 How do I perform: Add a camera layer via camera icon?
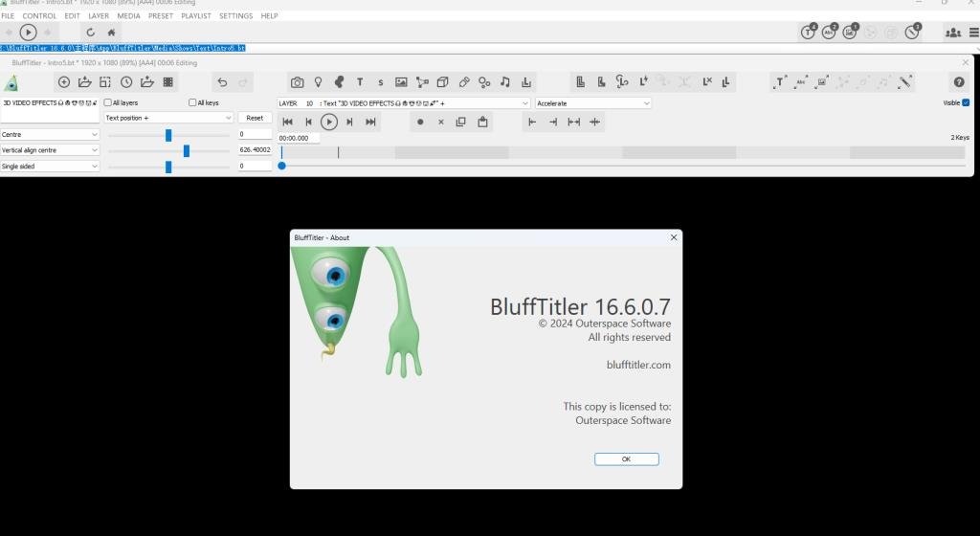[x=297, y=82]
